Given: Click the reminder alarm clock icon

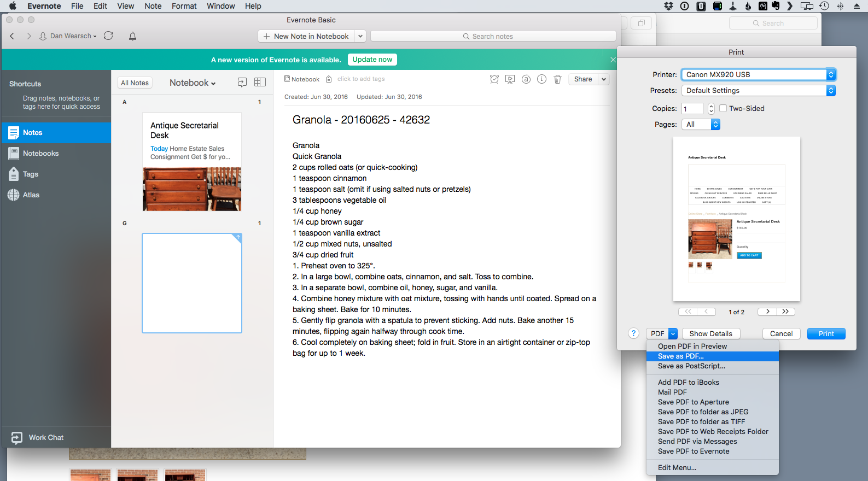Looking at the screenshot, I should [494, 79].
